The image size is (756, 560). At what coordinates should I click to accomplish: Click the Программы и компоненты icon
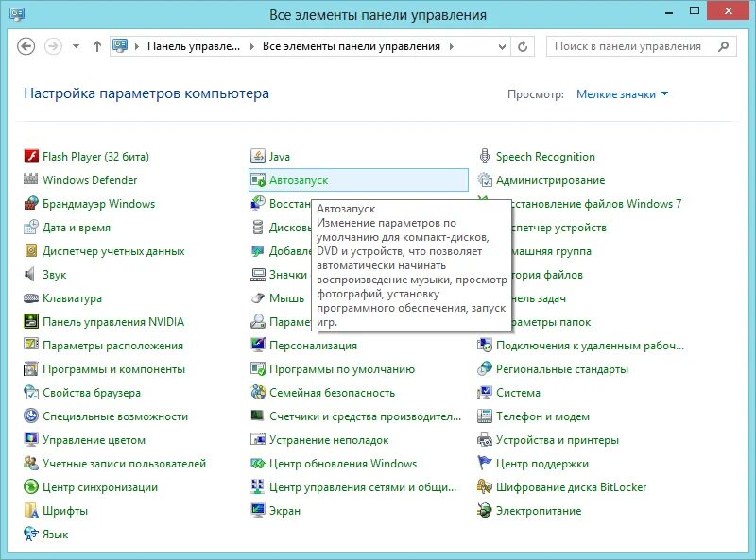(x=31, y=368)
